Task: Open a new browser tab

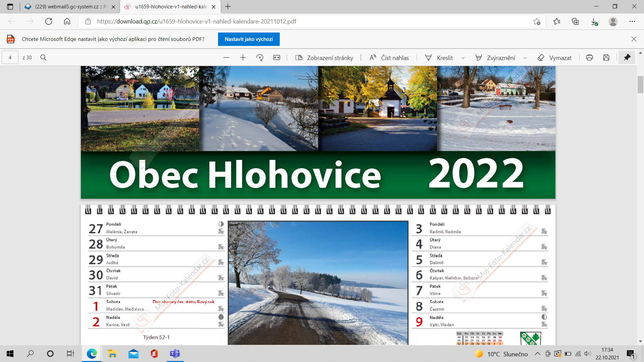Action: click(x=228, y=7)
